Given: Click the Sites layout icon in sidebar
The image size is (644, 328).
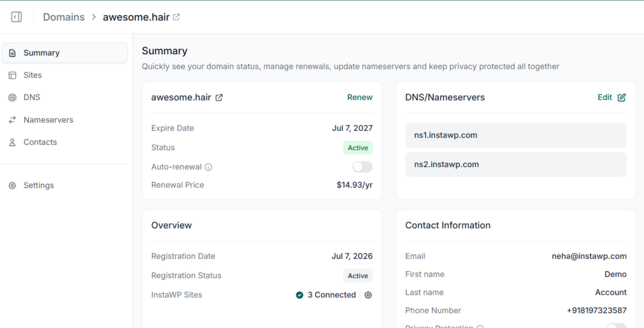Looking at the screenshot, I should tap(13, 75).
